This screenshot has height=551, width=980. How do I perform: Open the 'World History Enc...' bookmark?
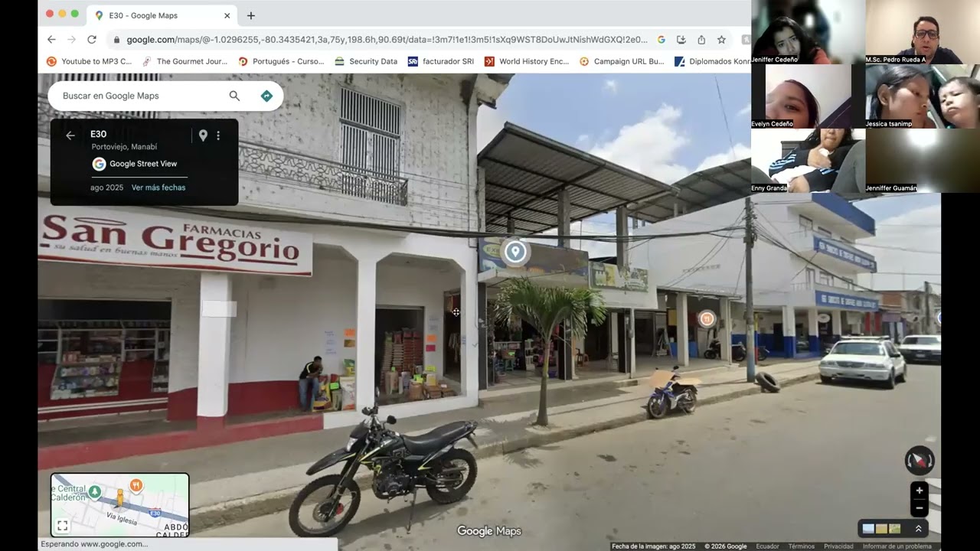click(x=528, y=61)
